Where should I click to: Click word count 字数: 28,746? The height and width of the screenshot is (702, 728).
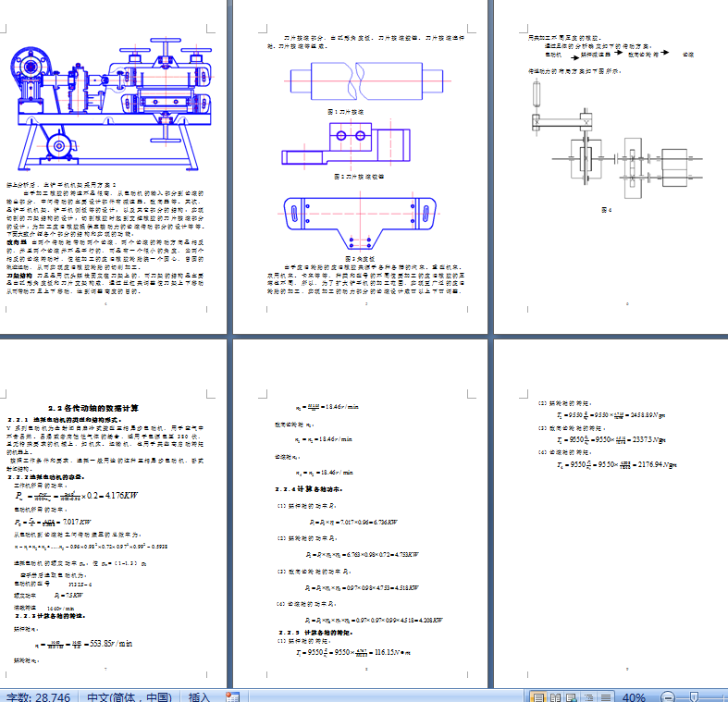(38, 696)
